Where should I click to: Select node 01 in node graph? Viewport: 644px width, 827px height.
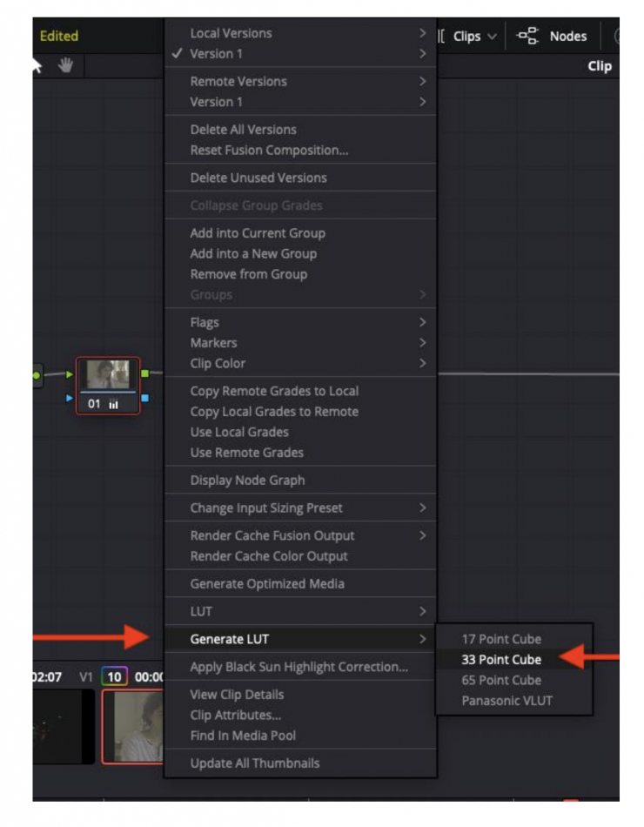point(107,380)
